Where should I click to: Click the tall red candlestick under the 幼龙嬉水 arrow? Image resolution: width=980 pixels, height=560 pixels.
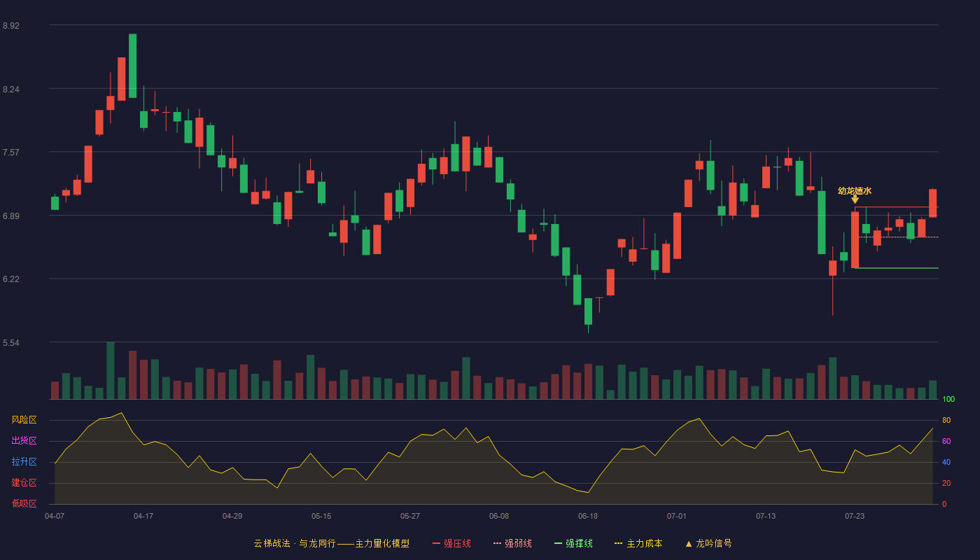coord(855,240)
